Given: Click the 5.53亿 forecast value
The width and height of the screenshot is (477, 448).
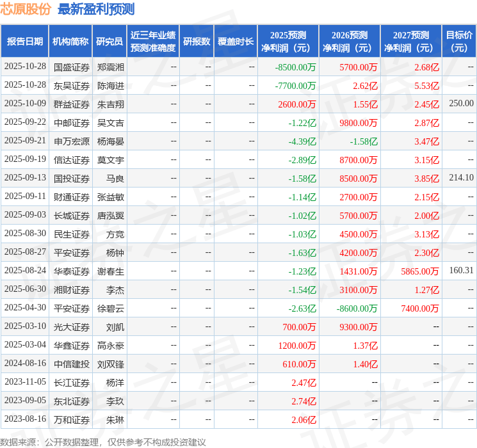Looking at the screenshot, I should coord(426,86).
